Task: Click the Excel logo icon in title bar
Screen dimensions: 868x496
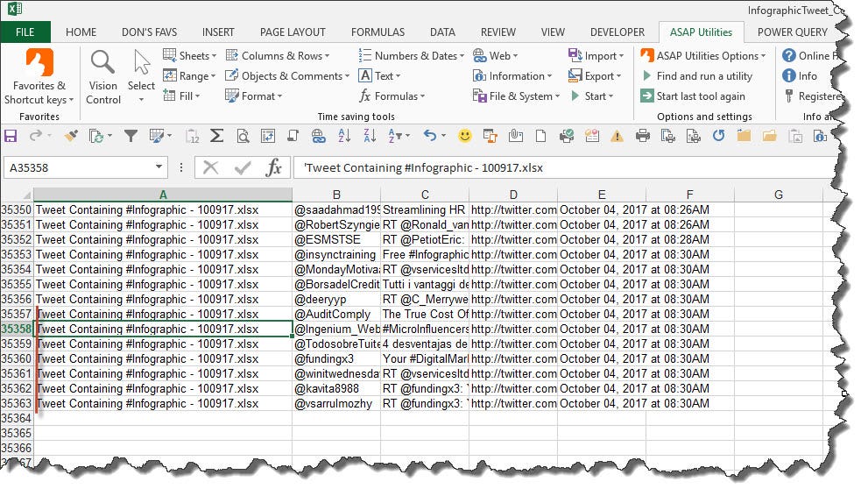Action: (x=14, y=9)
